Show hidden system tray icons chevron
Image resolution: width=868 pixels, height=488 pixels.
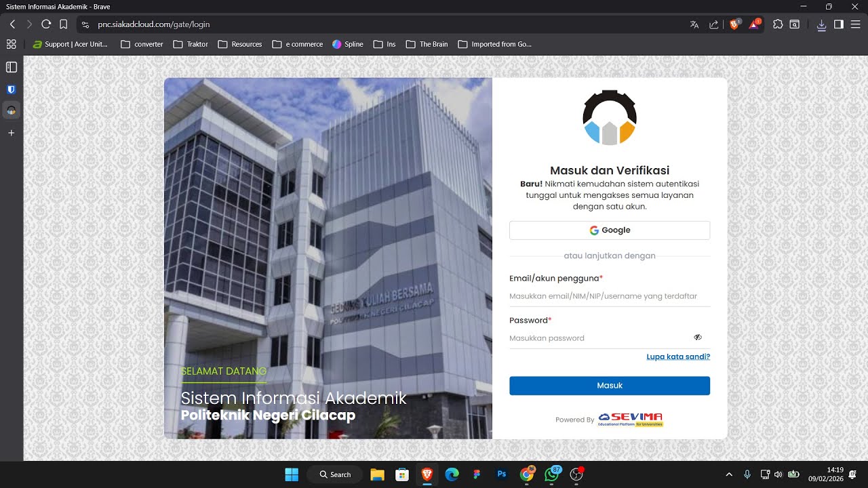[x=729, y=474]
